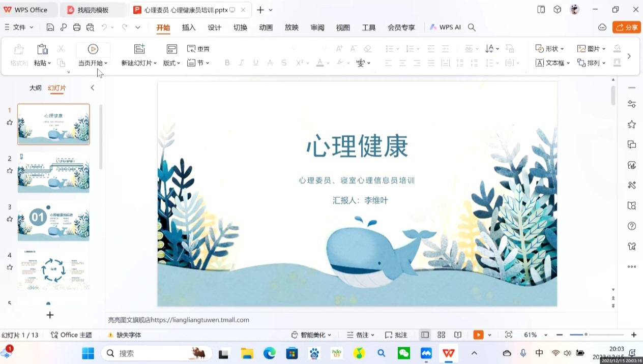
Task: Open WeChat from the Windows taskbar
Action: click(x=404, y=353)
